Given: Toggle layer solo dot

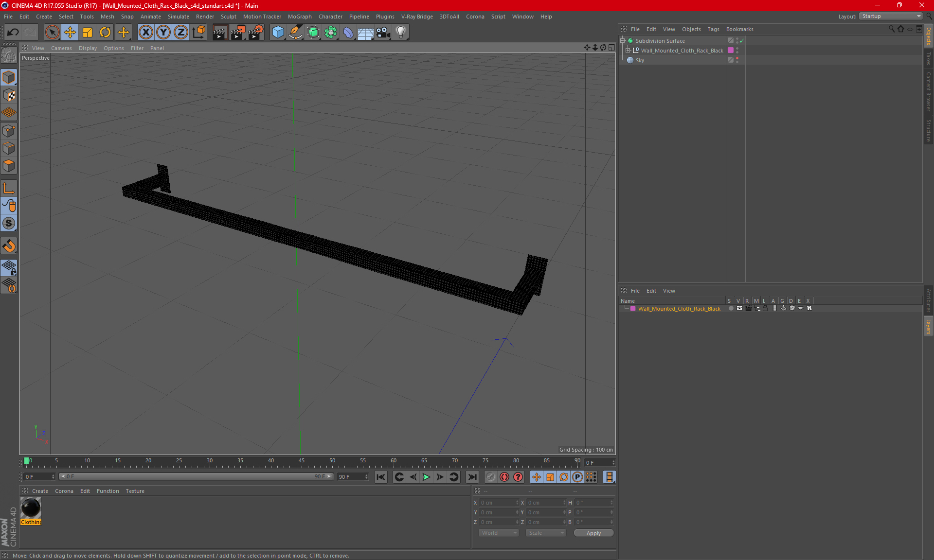Looking at the screenshot, I should (731, 308).
